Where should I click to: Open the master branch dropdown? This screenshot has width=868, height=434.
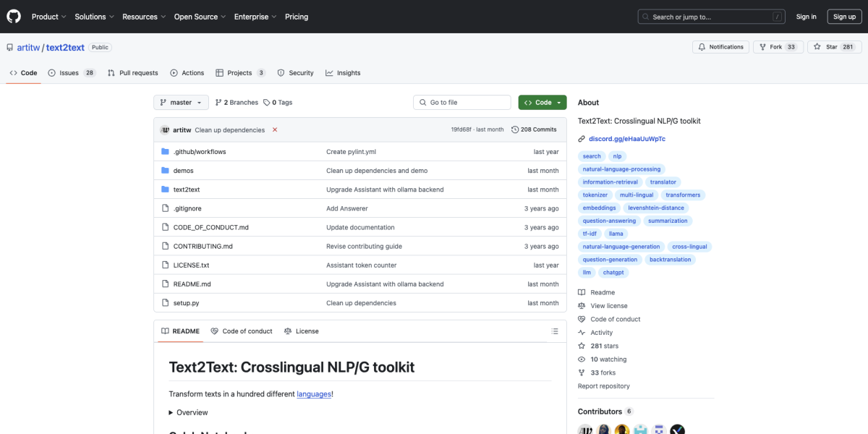181,103
